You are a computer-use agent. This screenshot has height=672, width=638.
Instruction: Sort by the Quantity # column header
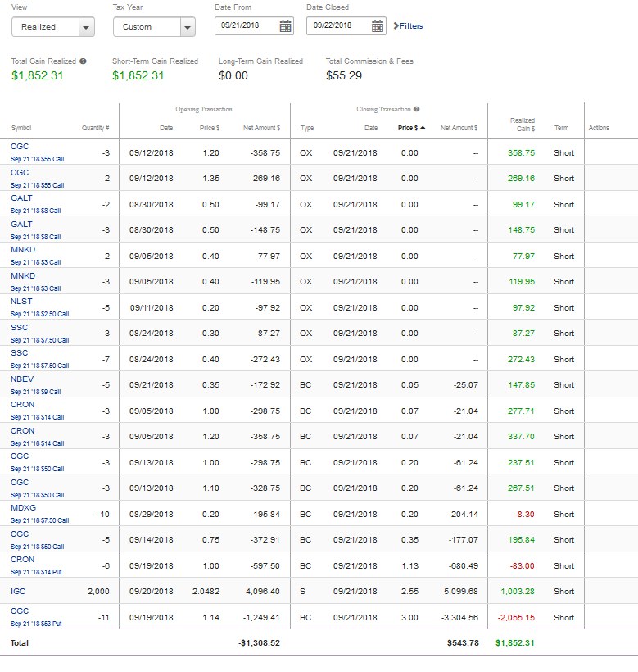(95, 129)
